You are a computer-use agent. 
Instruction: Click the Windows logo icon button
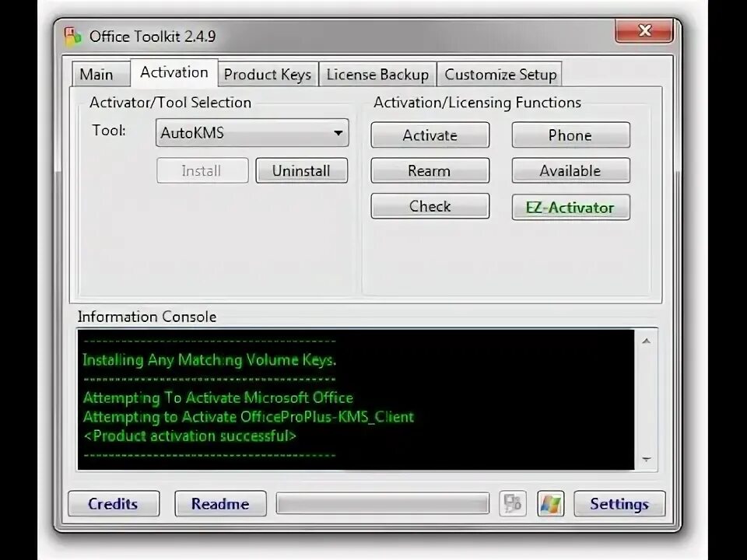click(551, 504)
